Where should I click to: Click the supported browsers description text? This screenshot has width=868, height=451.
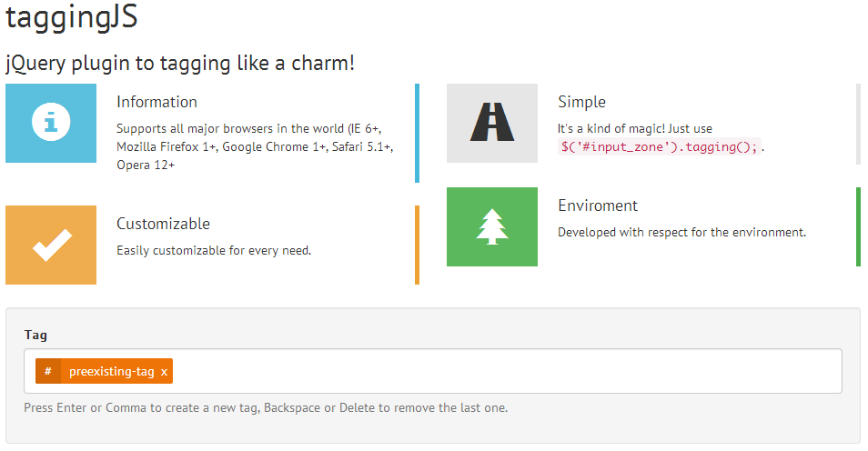tap(255, 146)
